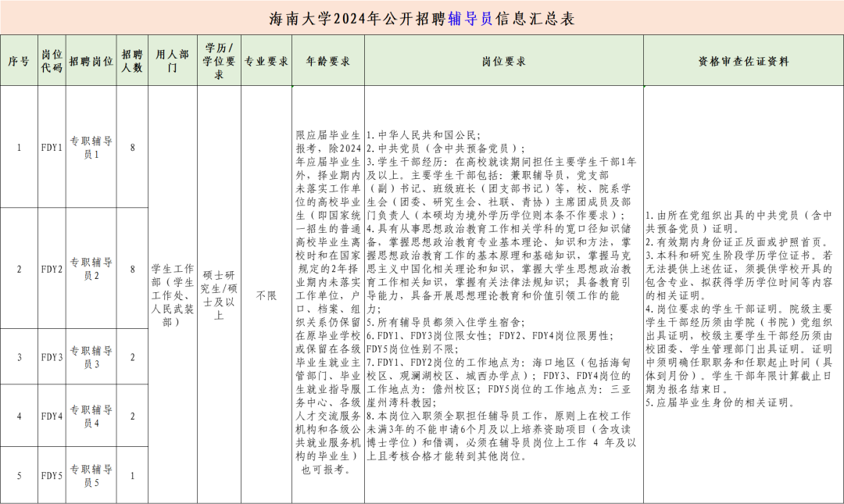Select the 学历/学位要求 header cell
The width and height of the screenshot is (844, 504).
coord(219,61)
